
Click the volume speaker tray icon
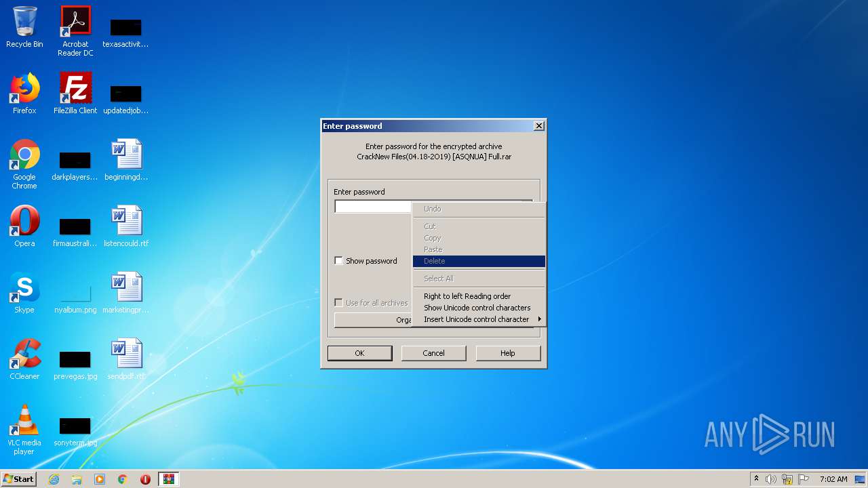771,479
